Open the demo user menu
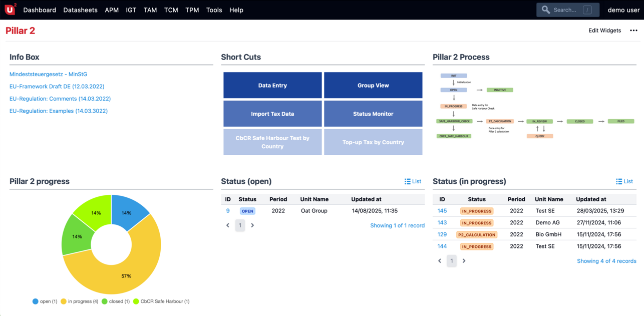 coord(623,10)
